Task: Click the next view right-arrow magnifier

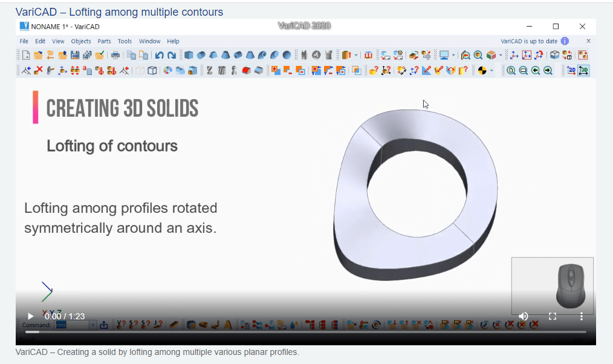Action: [548, 70]
